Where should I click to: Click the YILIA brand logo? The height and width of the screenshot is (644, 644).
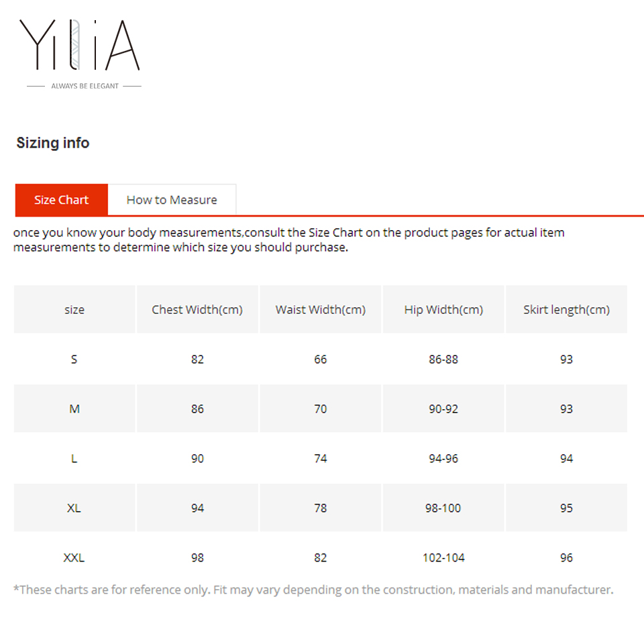pos(79,46)
